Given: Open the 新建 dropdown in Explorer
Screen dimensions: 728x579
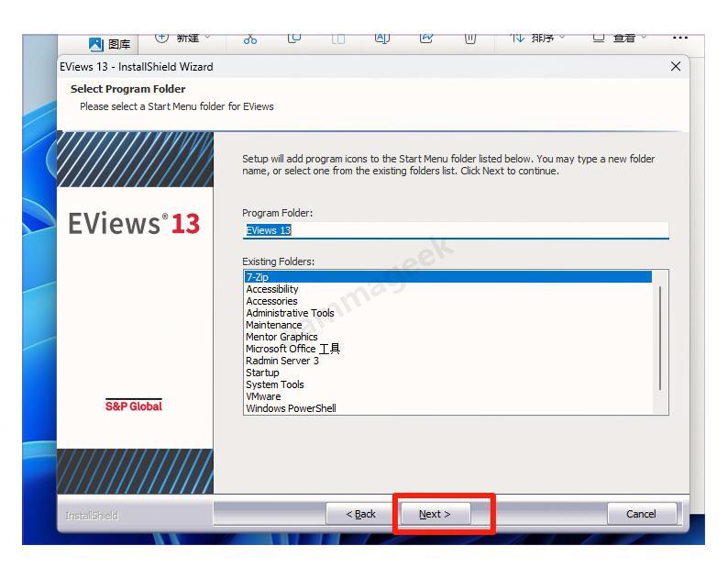Looking at the screenshot, I should pyautogui.click(x=183, y=38).
